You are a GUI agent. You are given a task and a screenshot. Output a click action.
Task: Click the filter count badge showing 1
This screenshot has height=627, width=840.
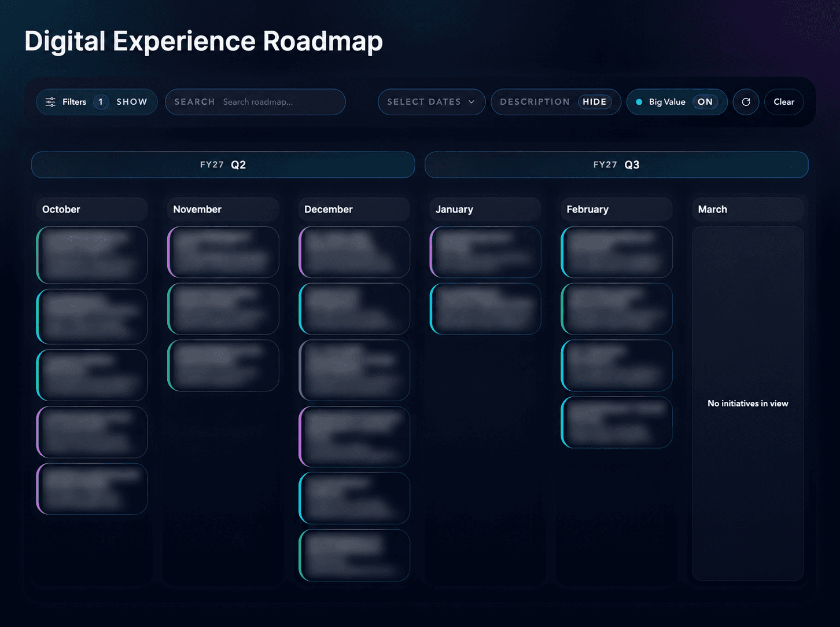[101, 102]
